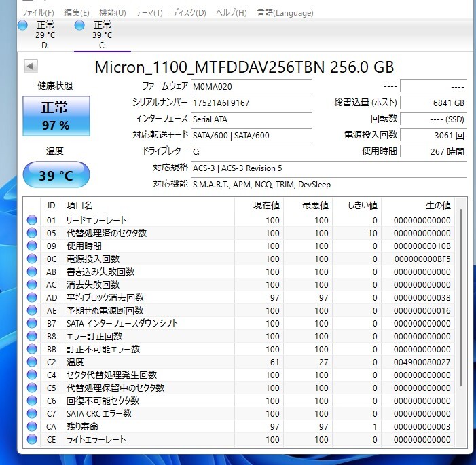Image resolution: width=476 pixels, height=465 pixels.
Task: Open the 機能(U) menu
Action: pyautogui.click(x=112, y=13)
